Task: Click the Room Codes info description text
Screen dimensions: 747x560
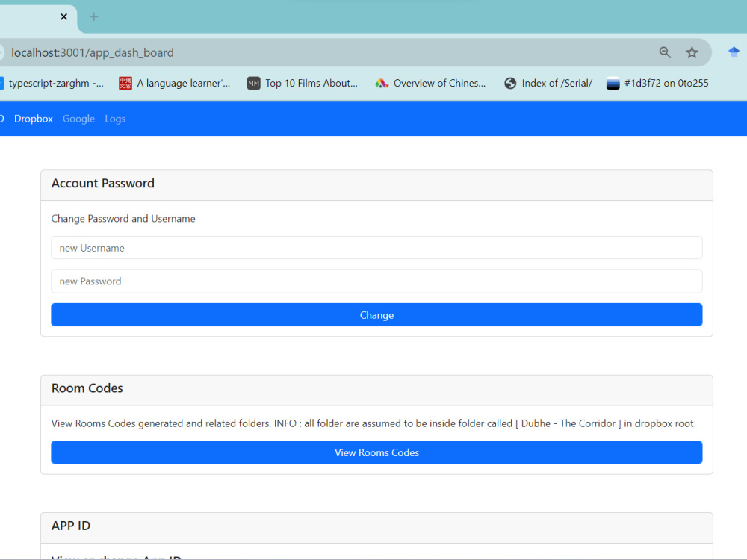Action: [372, 423]
